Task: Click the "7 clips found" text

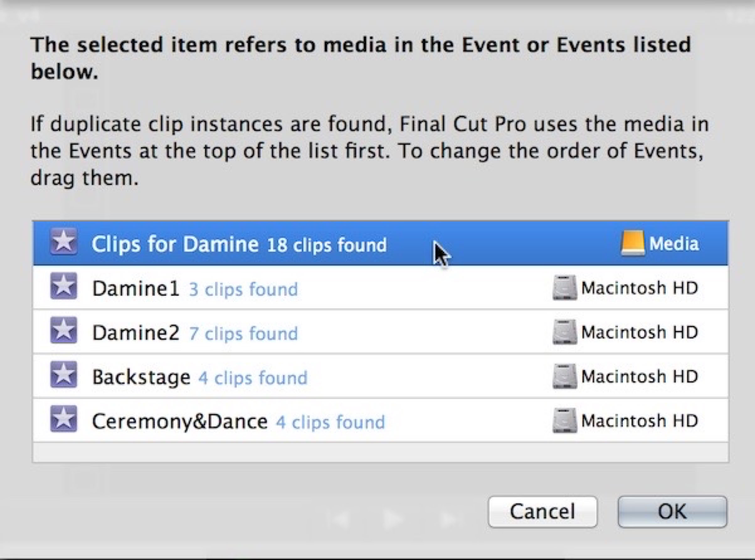Action: tap(243, 333)
